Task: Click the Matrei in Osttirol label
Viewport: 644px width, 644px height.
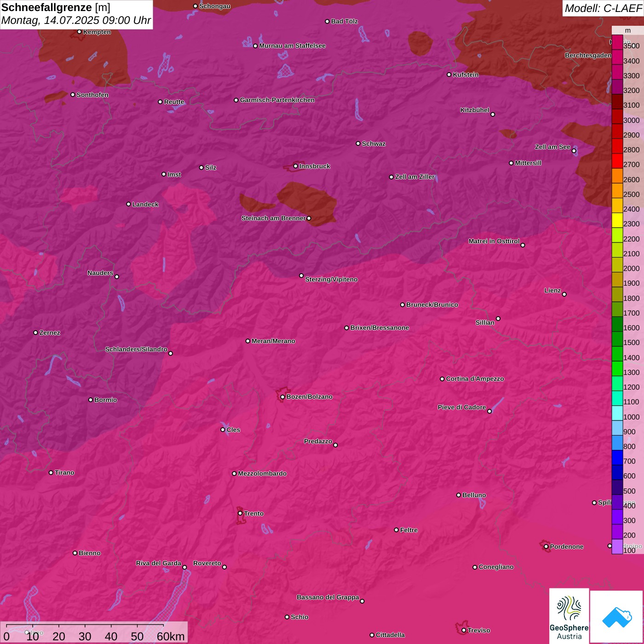Action: [x=494, y=241]
